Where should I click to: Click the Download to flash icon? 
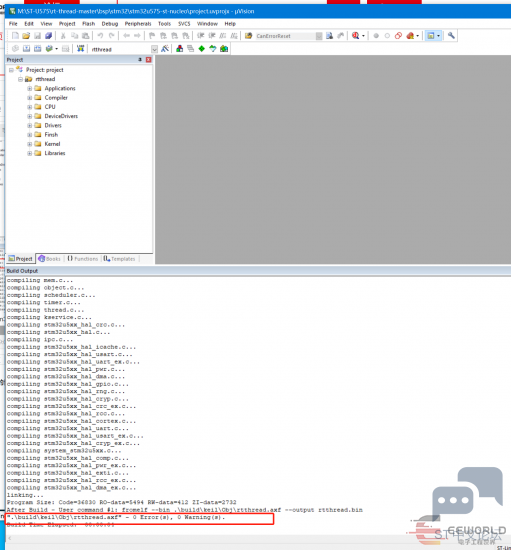tap(80, 49)
